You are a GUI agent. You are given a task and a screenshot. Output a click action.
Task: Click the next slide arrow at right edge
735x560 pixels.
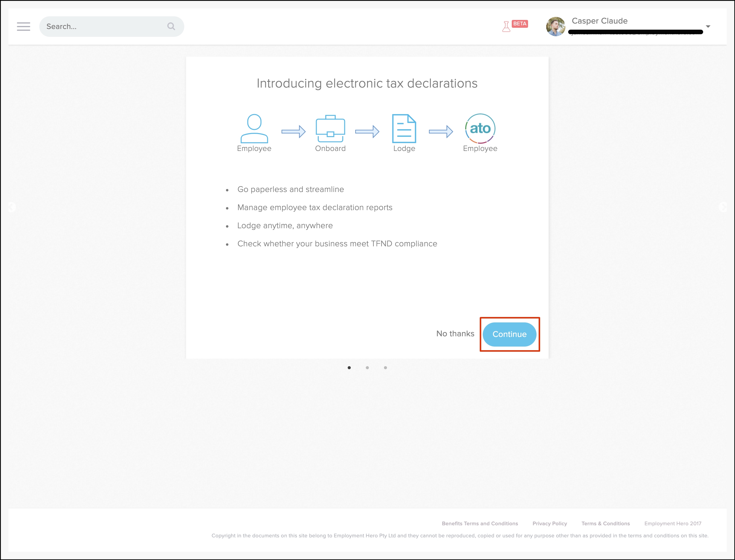723,207
